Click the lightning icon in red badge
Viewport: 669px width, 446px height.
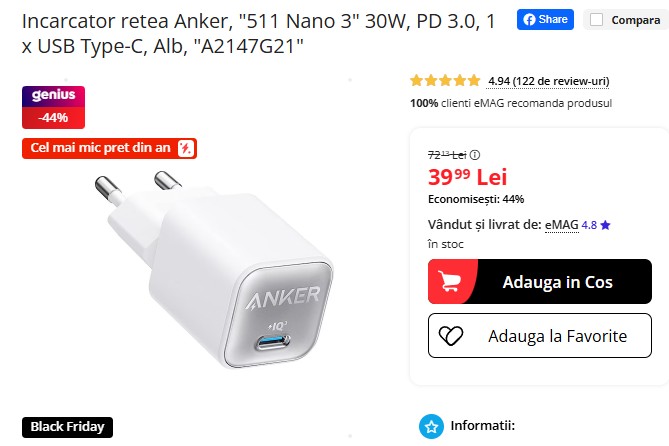[186, 148]
